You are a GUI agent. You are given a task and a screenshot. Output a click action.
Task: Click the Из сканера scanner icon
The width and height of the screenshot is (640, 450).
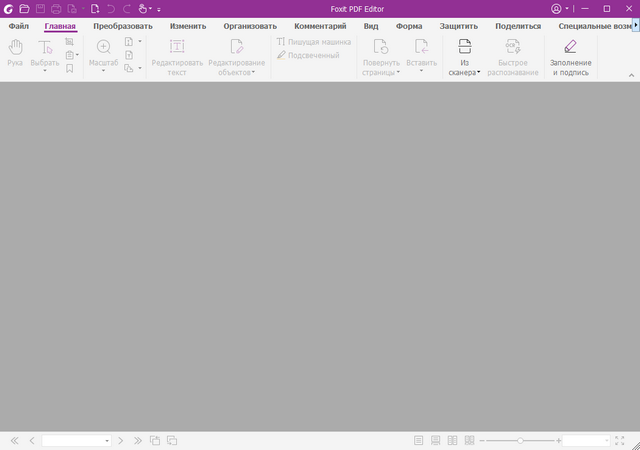(x=464, y=47)
